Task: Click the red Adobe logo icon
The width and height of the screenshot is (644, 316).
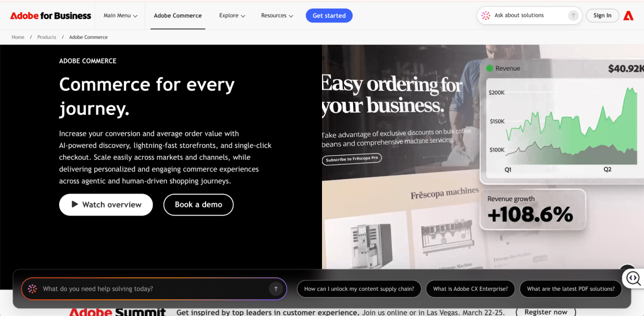Action: (x=628, y=16)
